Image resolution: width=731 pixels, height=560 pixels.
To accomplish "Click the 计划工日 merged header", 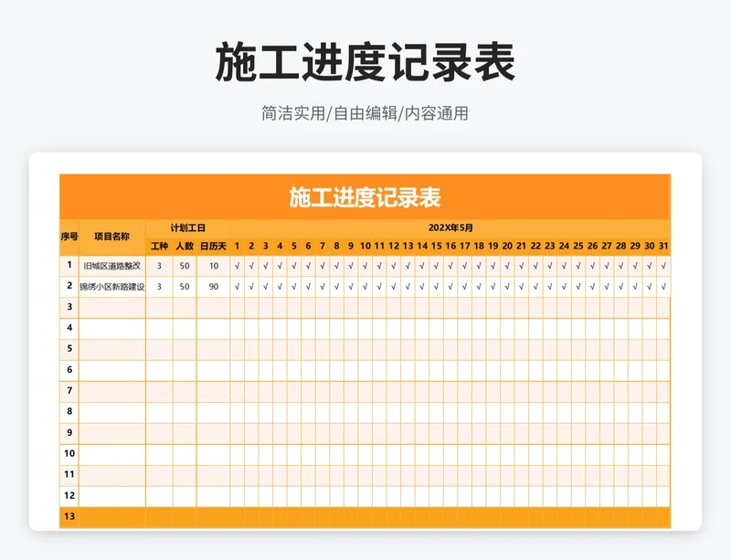I will point(187,227).
